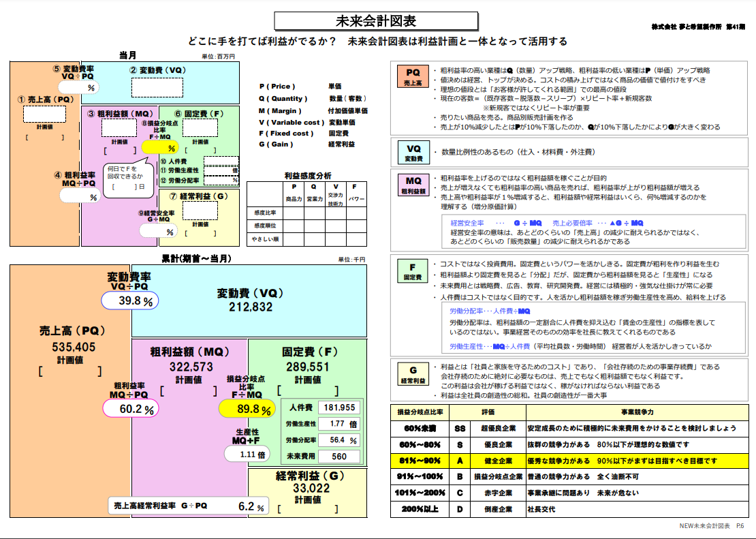
Task: Click the 労働生産性 value 1.77 倍
Action: 339,424
